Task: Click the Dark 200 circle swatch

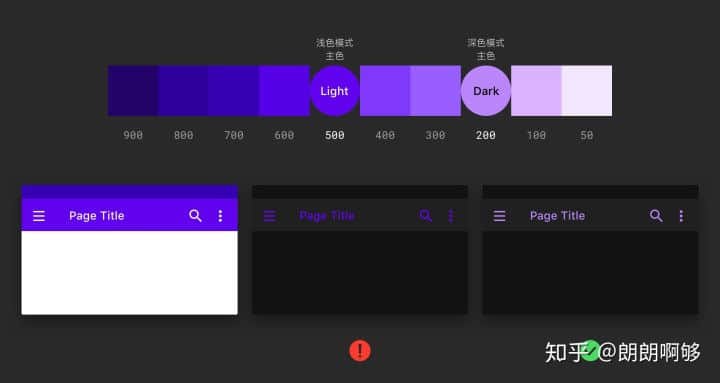Action: (486, 91)
